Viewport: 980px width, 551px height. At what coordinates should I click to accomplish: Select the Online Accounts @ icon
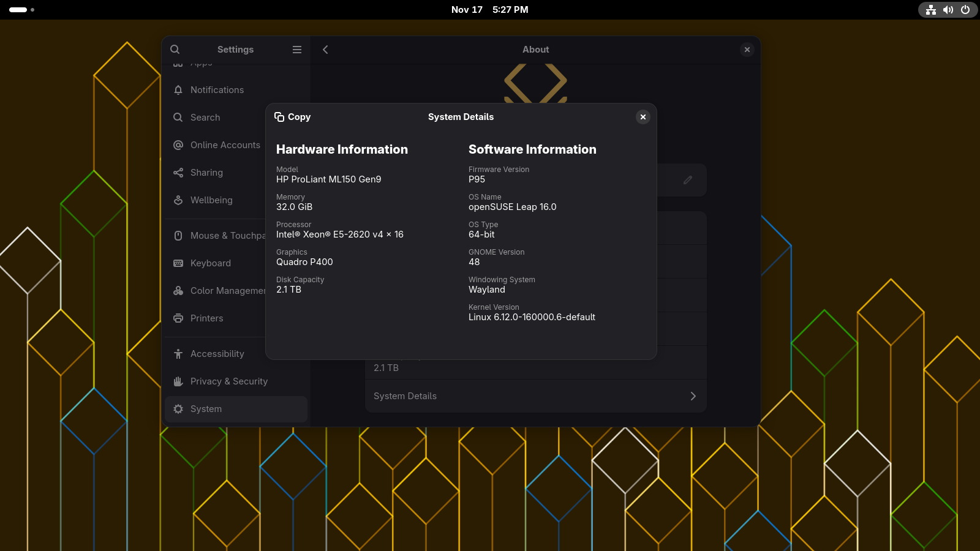(x=178, y=145)
